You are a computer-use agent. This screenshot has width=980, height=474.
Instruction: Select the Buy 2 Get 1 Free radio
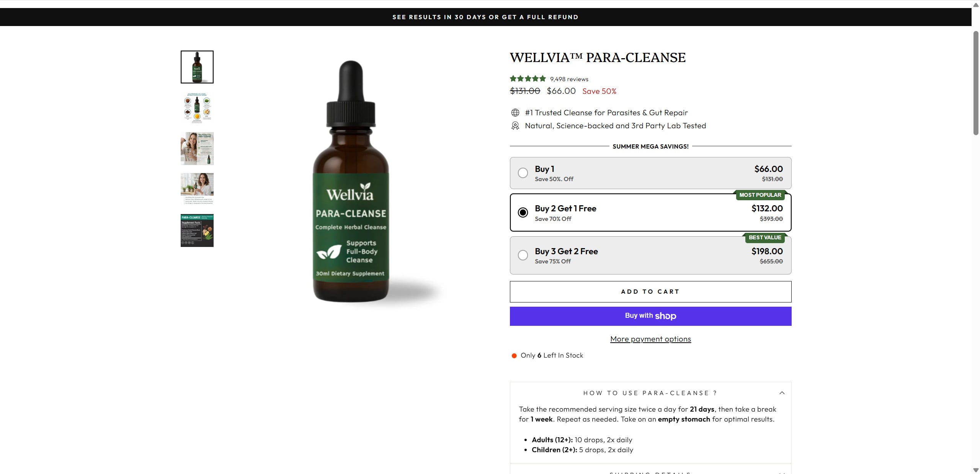(523, 212)
